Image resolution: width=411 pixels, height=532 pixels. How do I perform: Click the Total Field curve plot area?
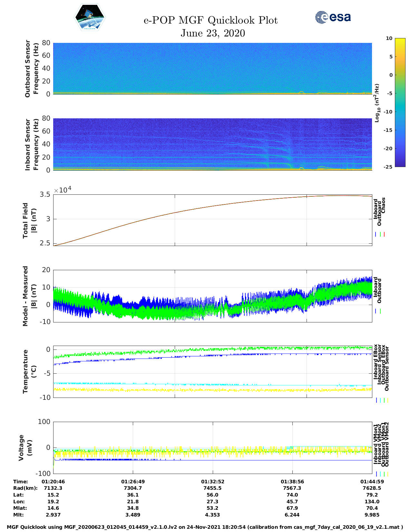click(x=212, y=220)
